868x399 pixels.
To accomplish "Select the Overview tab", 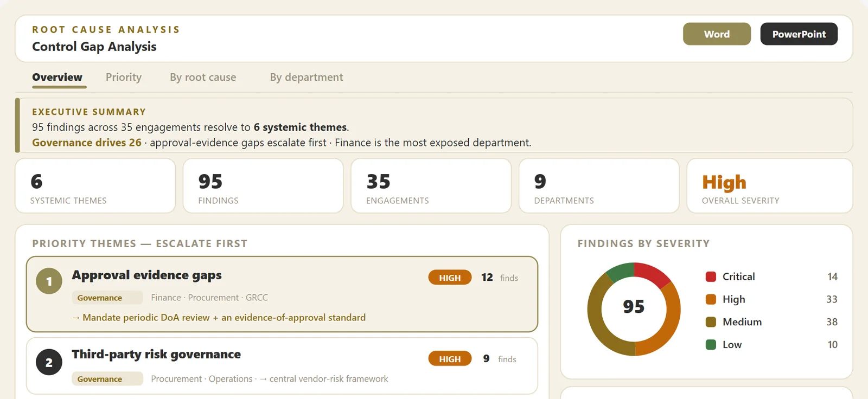I will point(58,77).
